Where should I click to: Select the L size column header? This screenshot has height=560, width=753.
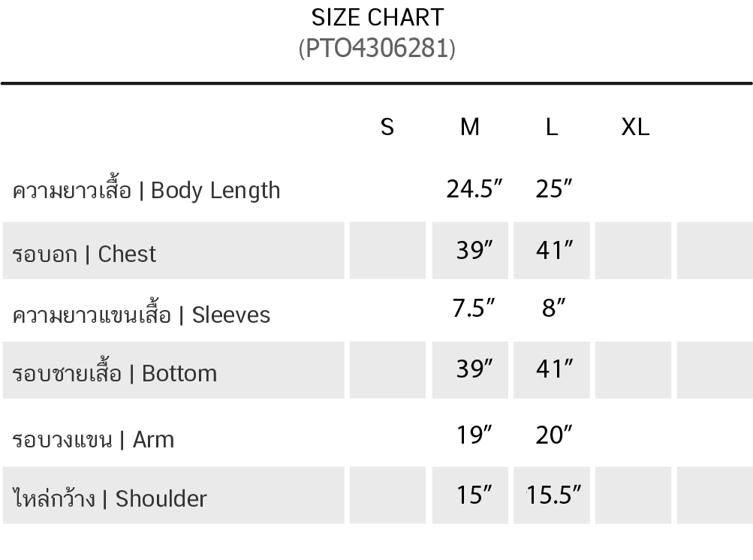[x=552, y=128]
